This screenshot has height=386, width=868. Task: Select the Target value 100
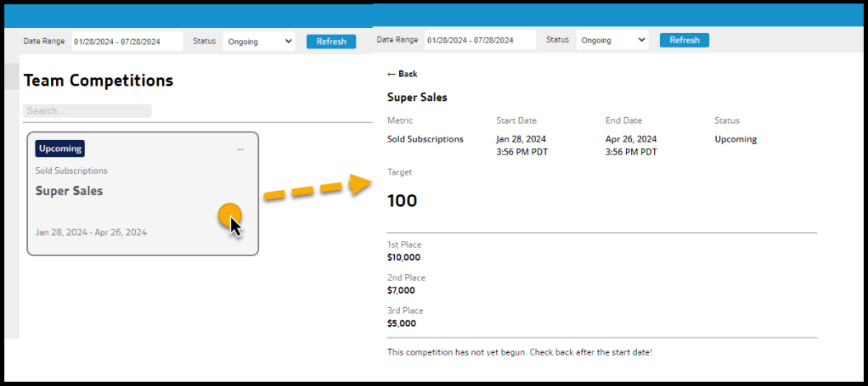(403, 201)
